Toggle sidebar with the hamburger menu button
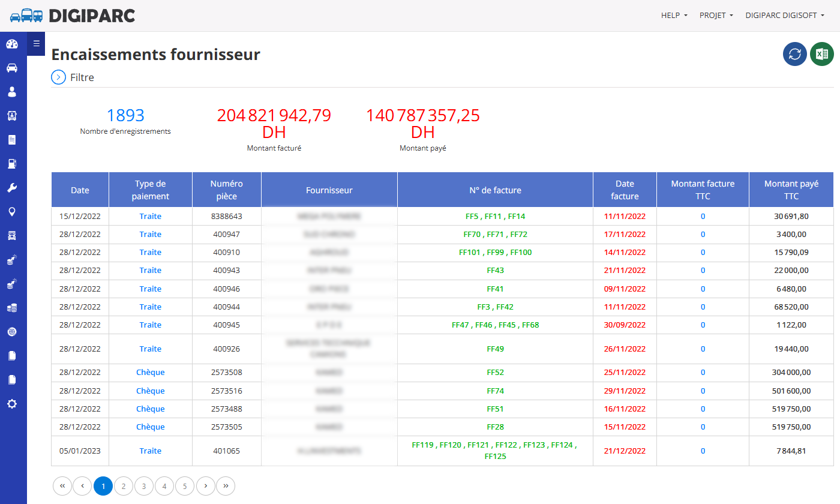This screenshot has height=504, width=840. [36, 43]
